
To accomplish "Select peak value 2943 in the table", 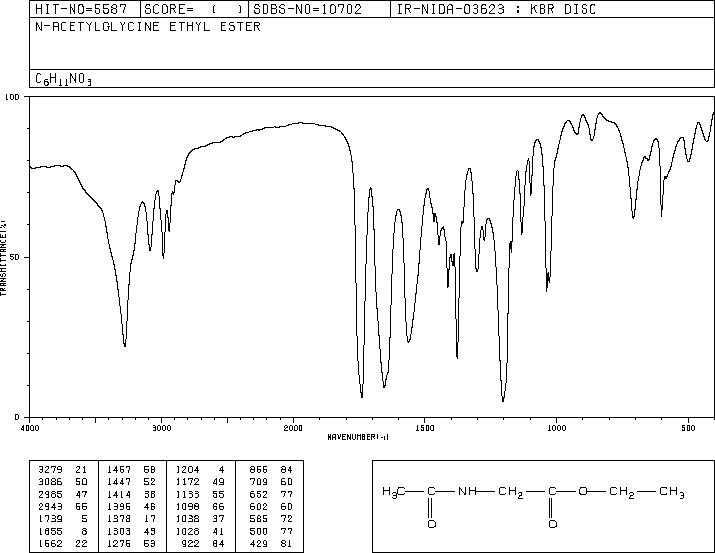I will [x=51, y=506].
